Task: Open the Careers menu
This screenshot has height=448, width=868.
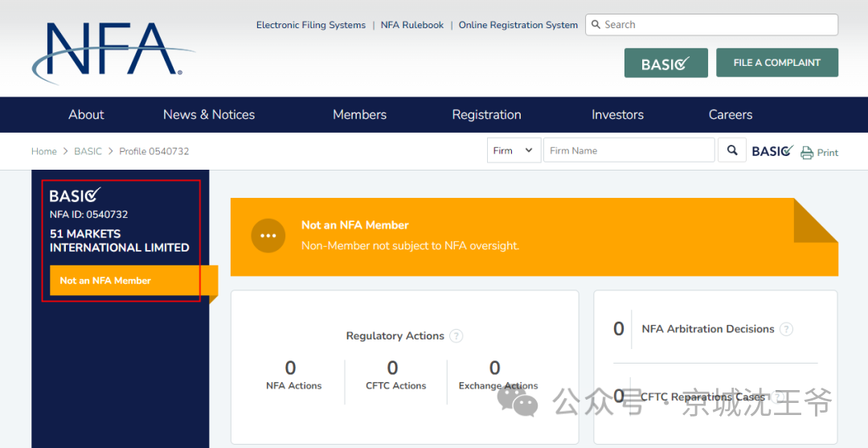Action: point(730,115)
